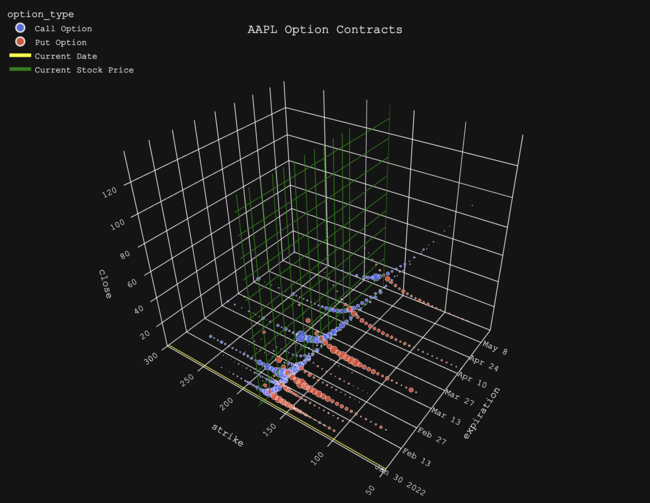Hide Current Stock Price using its legend text

click(x=84, y=70)
